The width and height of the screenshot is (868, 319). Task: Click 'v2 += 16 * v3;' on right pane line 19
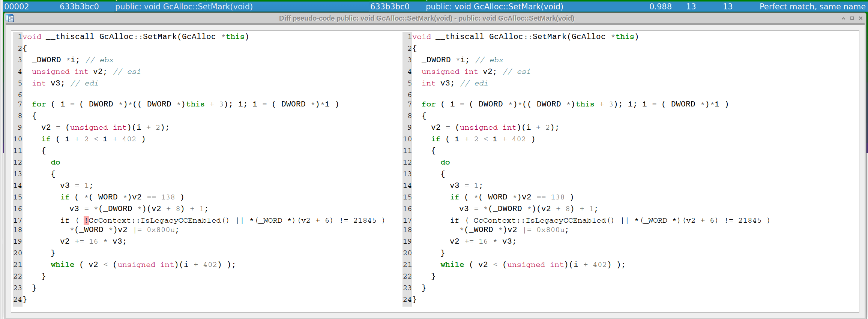(x=483, y=241)
